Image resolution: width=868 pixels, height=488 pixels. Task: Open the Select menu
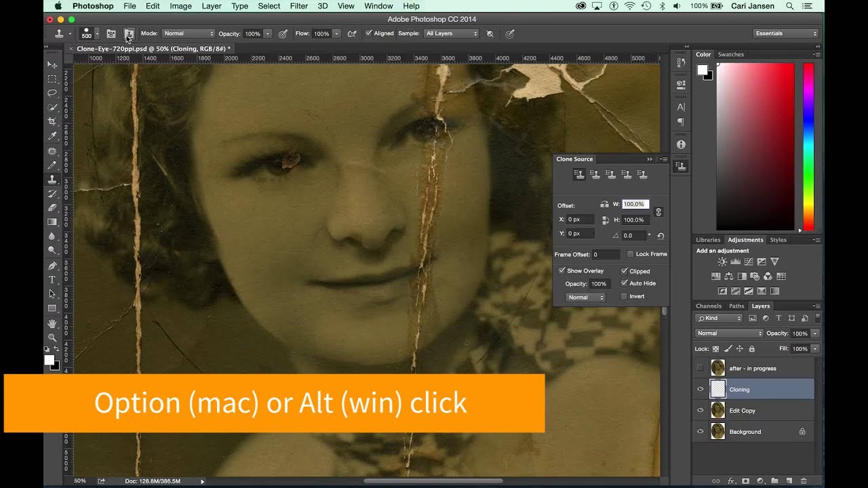[269, 6]
